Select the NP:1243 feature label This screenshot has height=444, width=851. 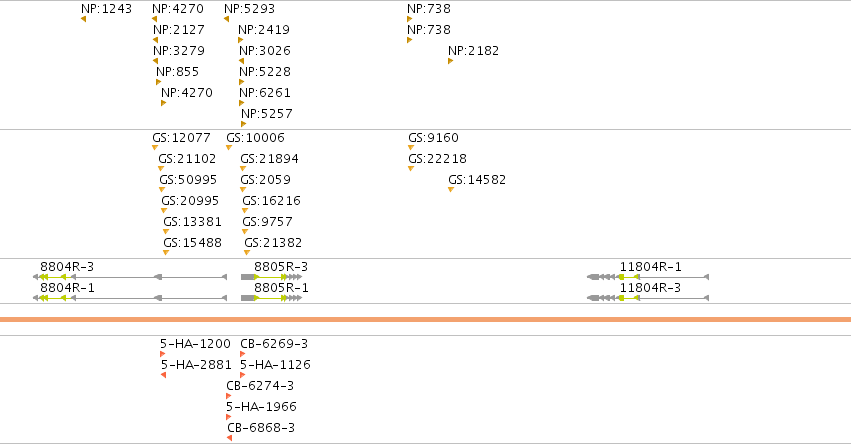pyautogui.click(x=106, y=9)
